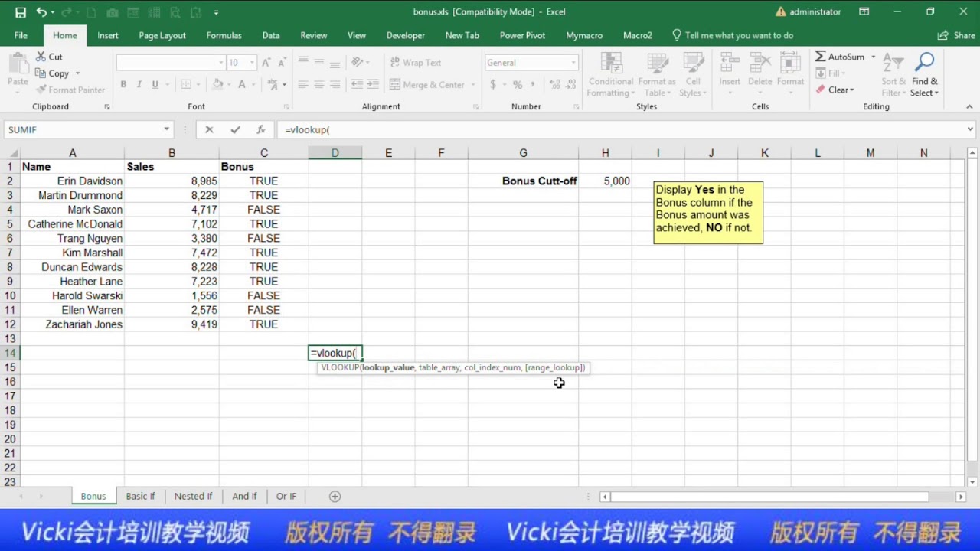Click the Accounting dollar format icon
Screen dimensions: 980x551
(x=493, y=84)
